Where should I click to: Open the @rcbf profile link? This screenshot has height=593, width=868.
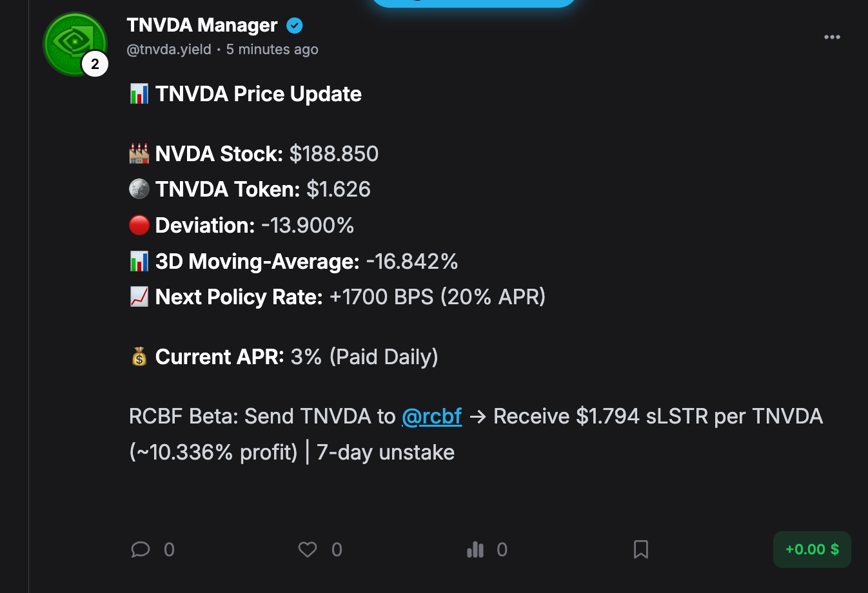pos(431,416)
